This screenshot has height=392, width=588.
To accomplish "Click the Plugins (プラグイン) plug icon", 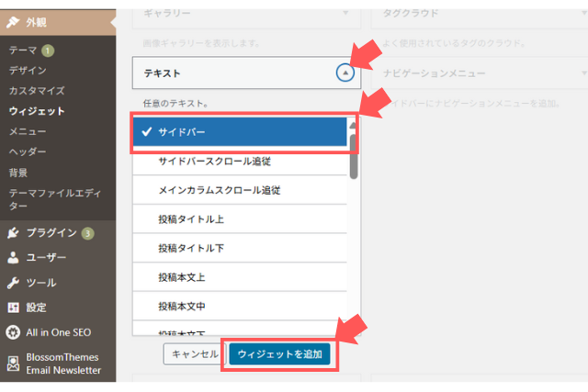I will point(14,233).
